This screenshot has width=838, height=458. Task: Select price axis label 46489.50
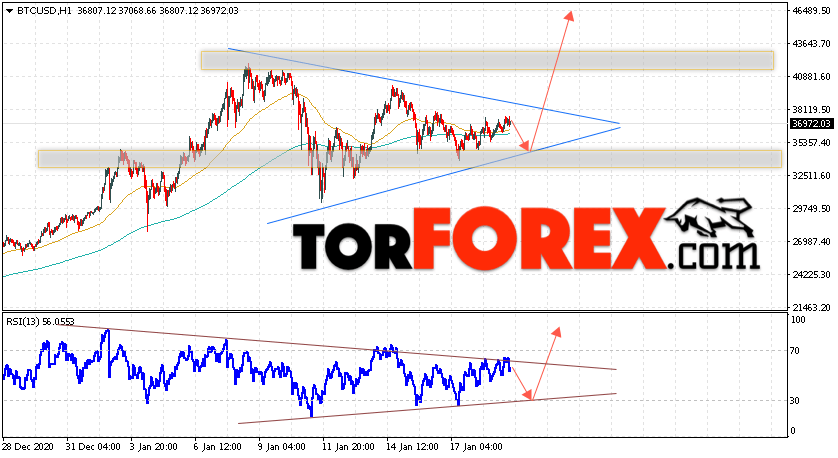811,11
